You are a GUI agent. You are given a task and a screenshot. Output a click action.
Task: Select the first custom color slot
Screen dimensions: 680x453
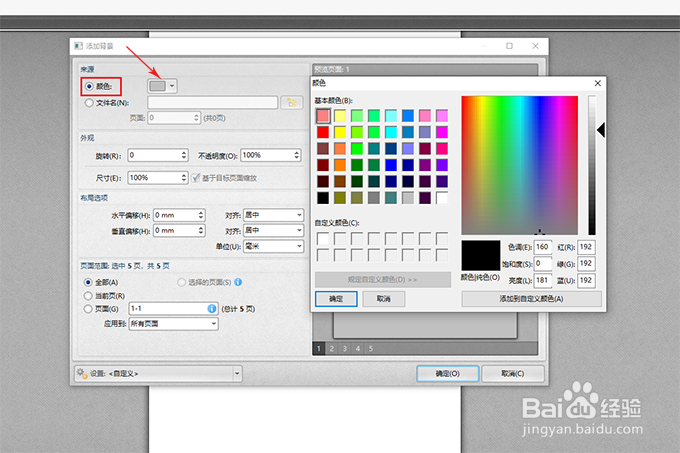(x=323, y=239)
